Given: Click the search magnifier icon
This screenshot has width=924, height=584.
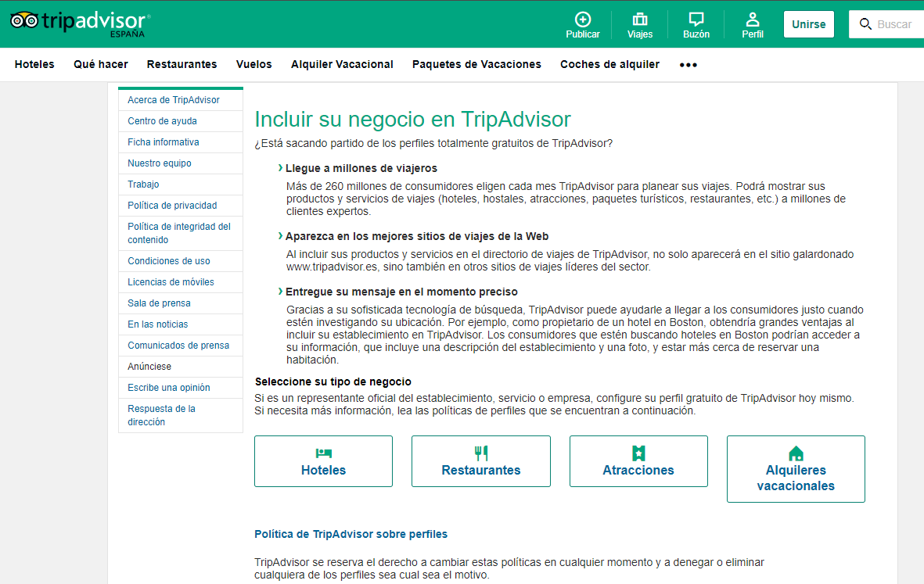Looking at the screenshot, I should click(x=865, y=24).
